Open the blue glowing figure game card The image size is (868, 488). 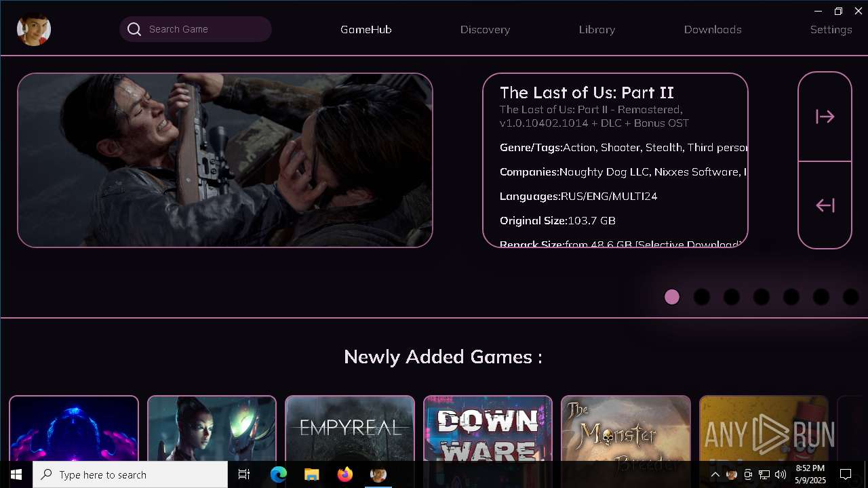pos(74,428)
